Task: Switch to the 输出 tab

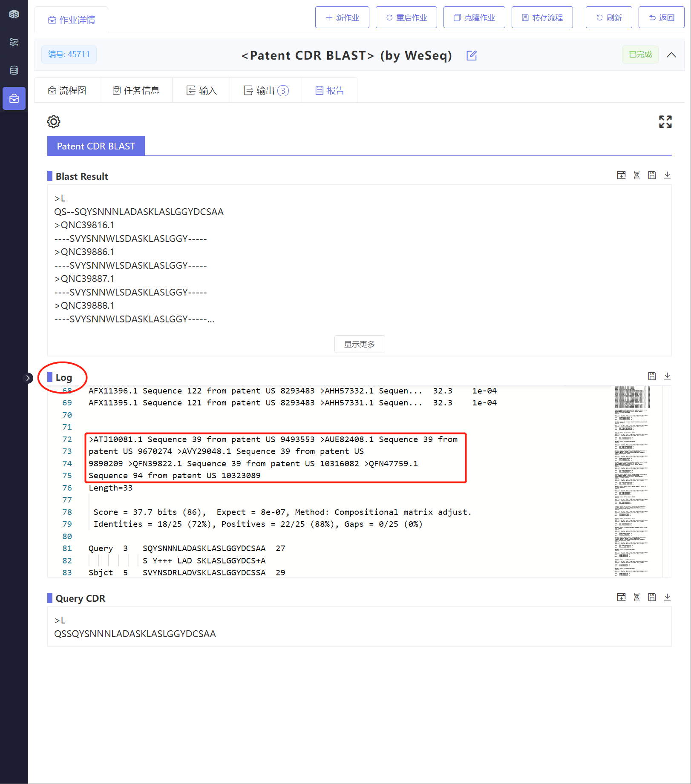Action: pos(266,90)
